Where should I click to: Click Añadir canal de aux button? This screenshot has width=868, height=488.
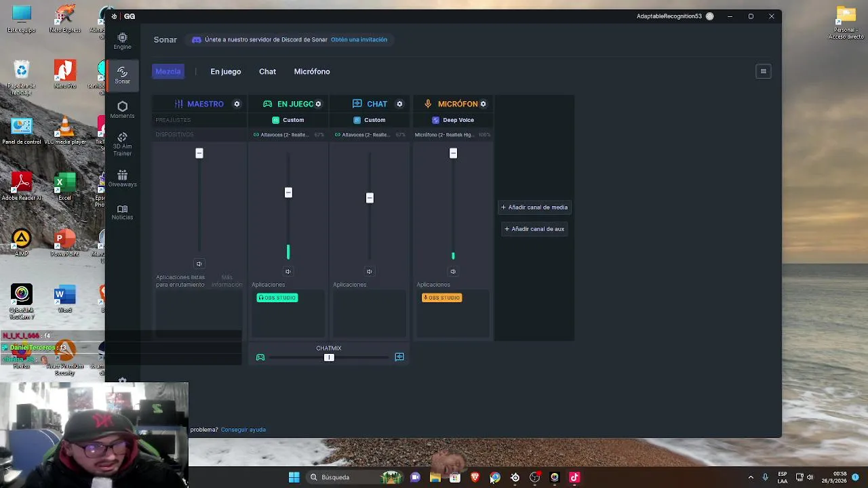point(534,229)
